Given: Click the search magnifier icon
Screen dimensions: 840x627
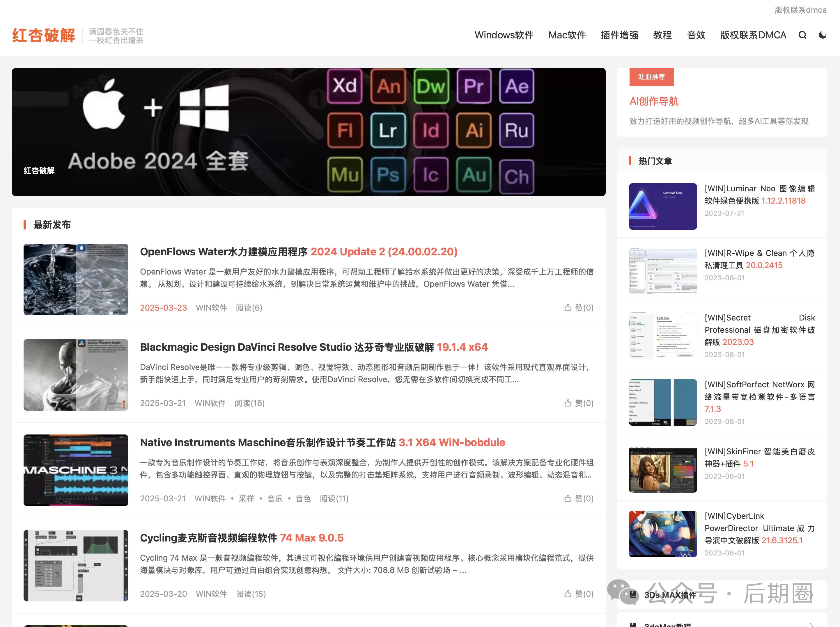Looking at the screenshot, I should click(x=802, y=35).
